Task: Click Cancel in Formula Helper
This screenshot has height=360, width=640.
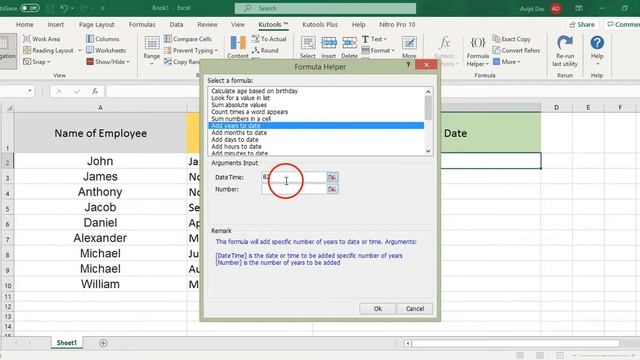Action: 415,309
